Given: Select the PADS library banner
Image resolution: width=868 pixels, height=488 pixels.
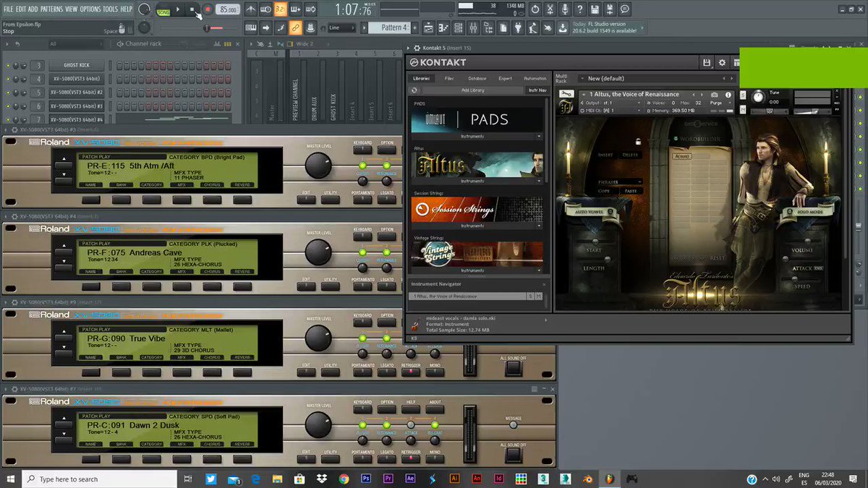Looking at the screenshot, I should coord(477,120).
